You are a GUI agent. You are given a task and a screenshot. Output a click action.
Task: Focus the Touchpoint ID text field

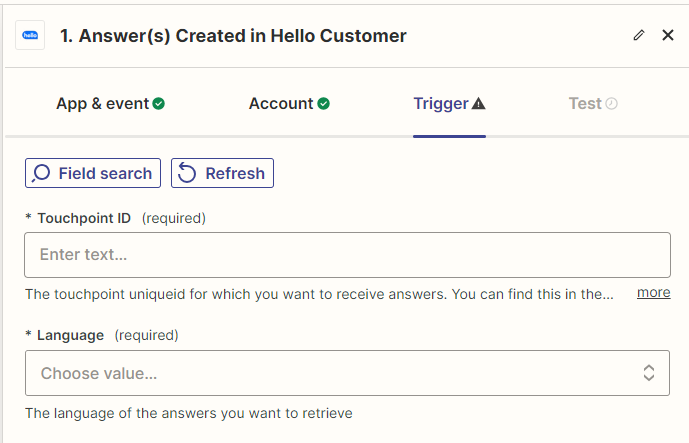347,255
